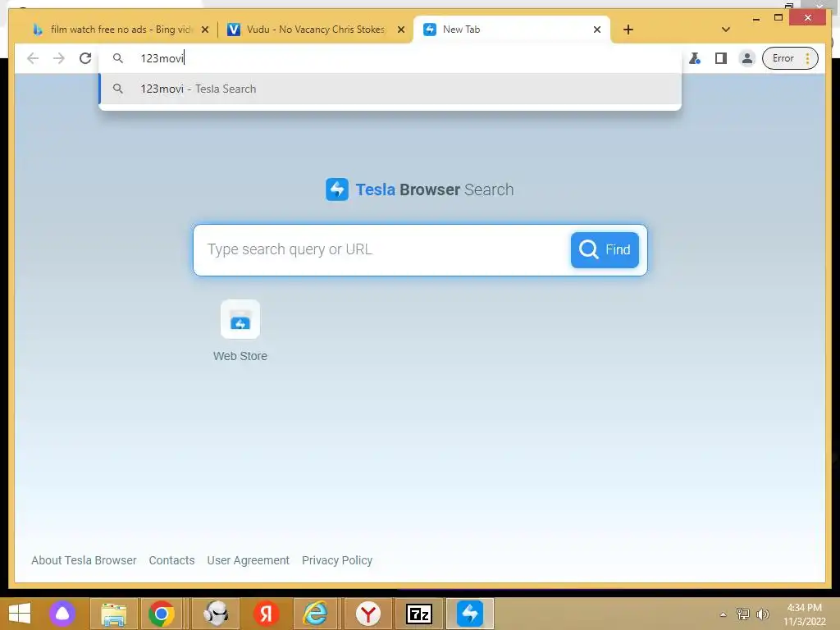Screen dimensions: 840x630
Task: Click the suggestion row search magnifier icon
Action: (x=118, y=89)
